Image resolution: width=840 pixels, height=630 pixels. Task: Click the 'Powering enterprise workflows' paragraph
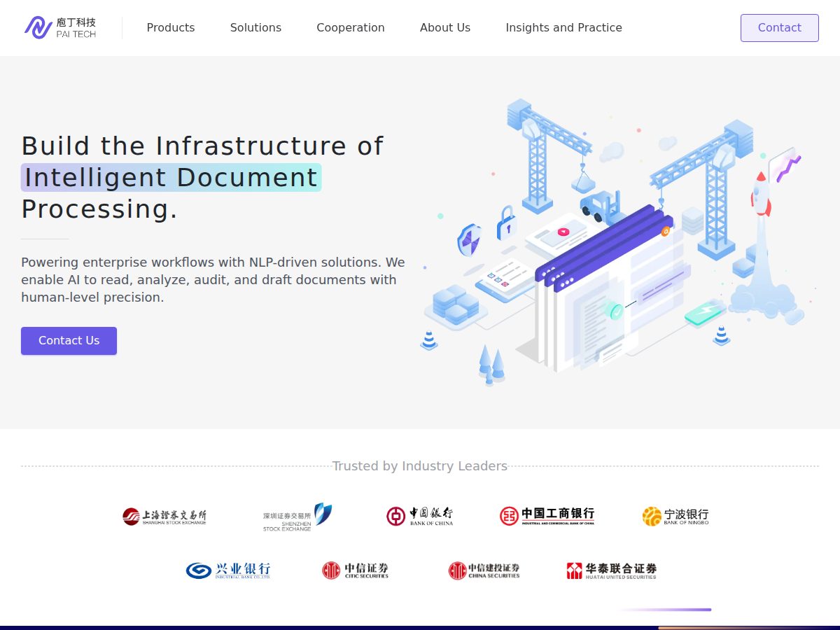[x=213, y=280]
